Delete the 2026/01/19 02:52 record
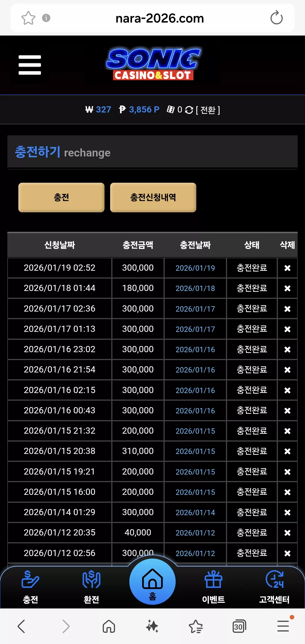Viewport: 305px width, 644px height. 287,268
